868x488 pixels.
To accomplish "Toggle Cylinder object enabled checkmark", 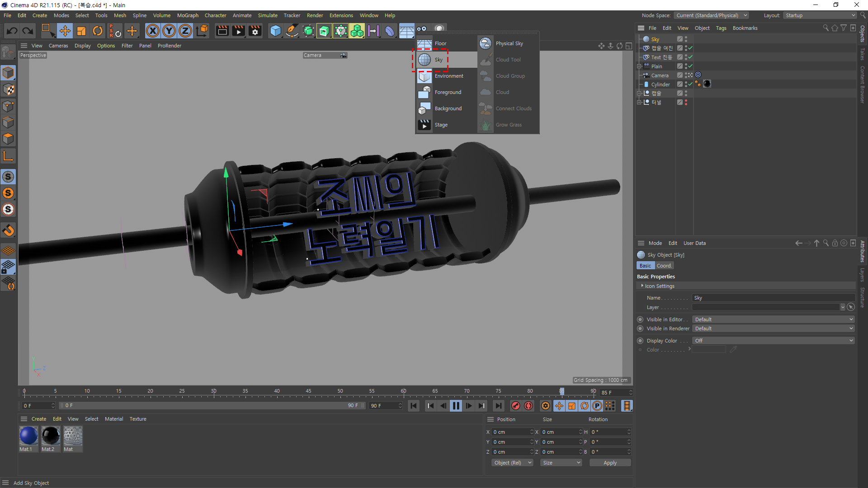I will [x=690, y=84].
